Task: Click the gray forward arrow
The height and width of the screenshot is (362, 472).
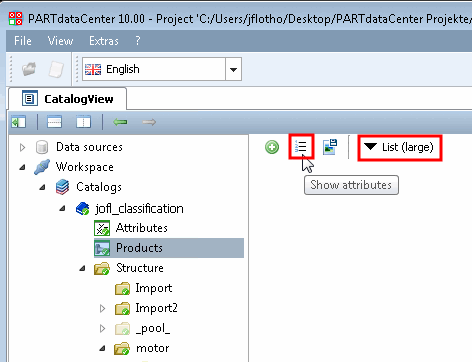Action: [x=149, y=122]
